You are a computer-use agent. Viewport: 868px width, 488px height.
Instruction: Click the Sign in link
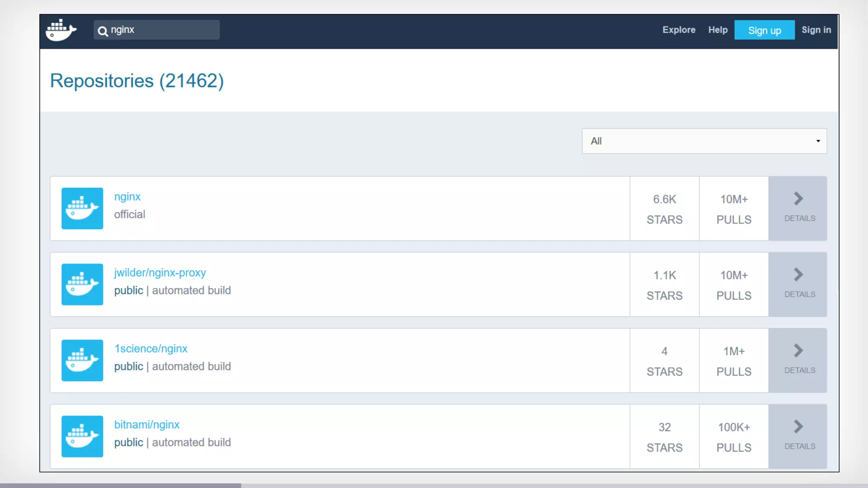click(x=816, y=30)
